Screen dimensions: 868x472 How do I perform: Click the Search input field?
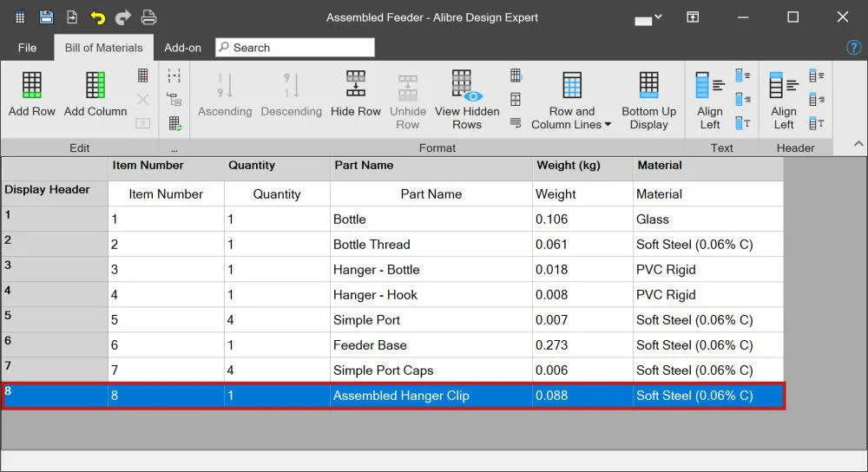point(295,48)
